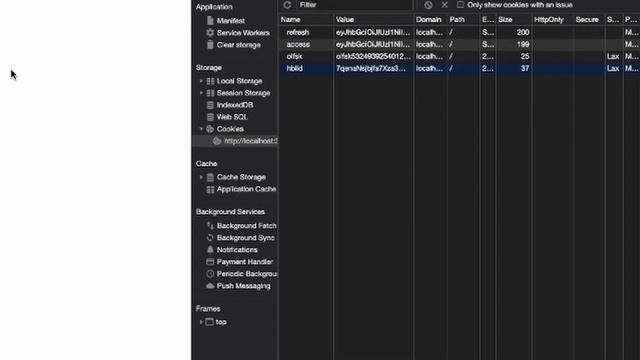Sort cookies by Secure column header
Viewport: 640px width, 360px height.
(589, 20)
